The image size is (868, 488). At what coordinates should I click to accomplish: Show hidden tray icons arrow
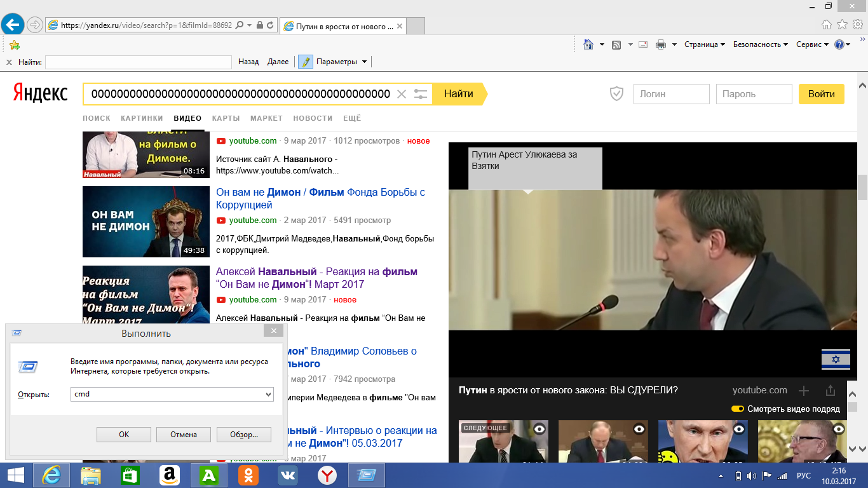(721, 475)
